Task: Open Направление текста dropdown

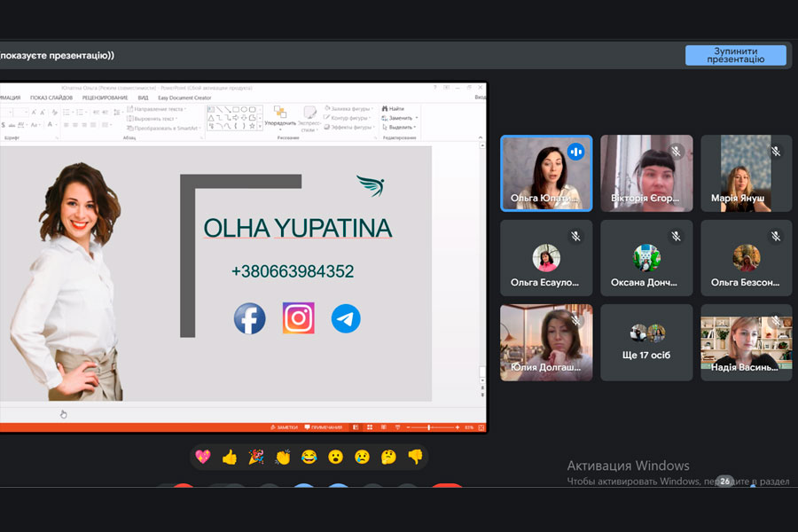Action: pos(156,109)
